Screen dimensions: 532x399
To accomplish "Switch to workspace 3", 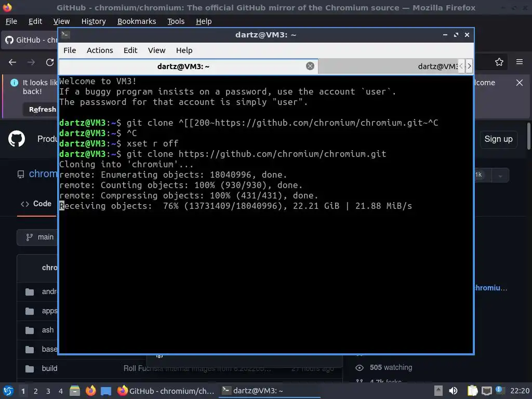I will point(48,391).
